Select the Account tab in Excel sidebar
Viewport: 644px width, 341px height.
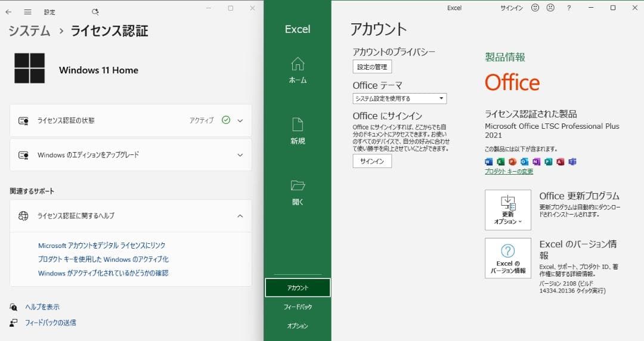coord(298,287)
